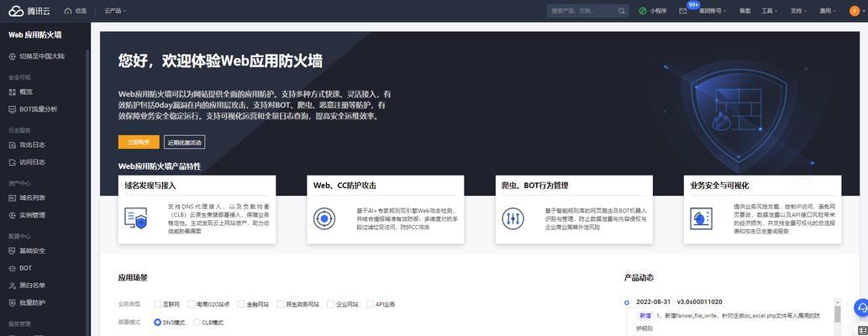Check the 企业网站 checkbox

click(x=330, y=304)
